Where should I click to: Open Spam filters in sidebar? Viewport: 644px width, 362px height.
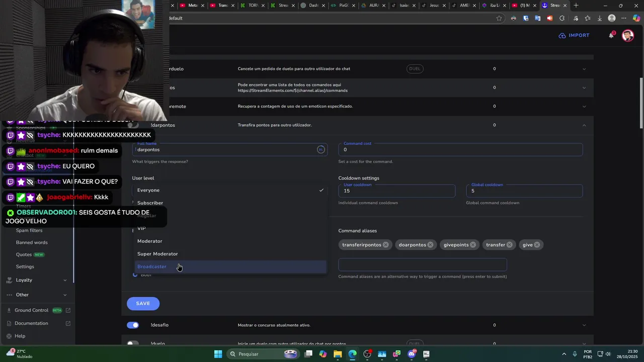click(29, 230)
